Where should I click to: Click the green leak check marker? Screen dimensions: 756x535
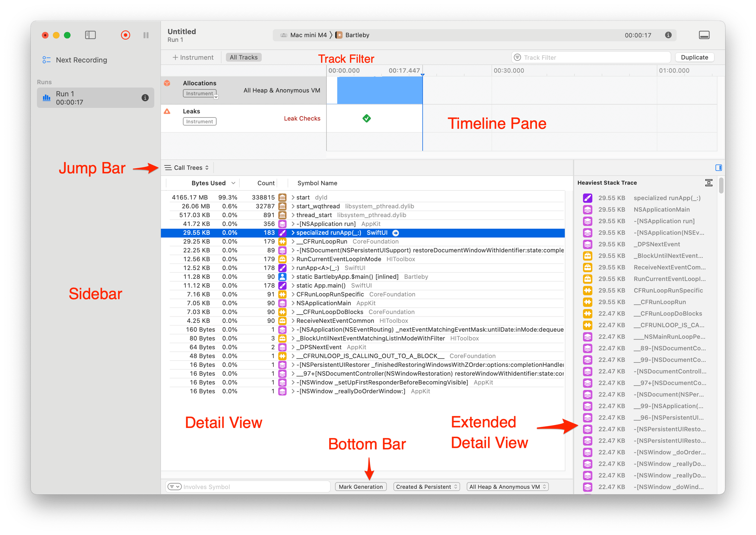click(367, 118)
